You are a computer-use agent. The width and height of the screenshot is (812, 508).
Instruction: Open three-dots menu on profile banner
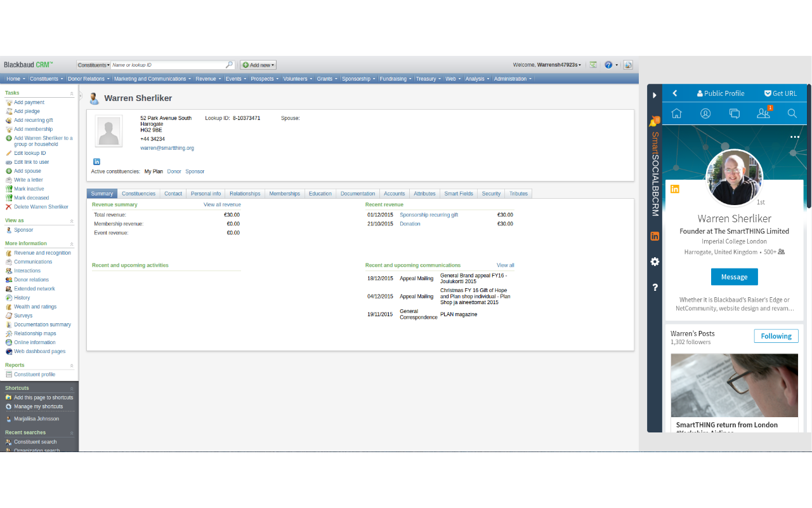point(795,137)
